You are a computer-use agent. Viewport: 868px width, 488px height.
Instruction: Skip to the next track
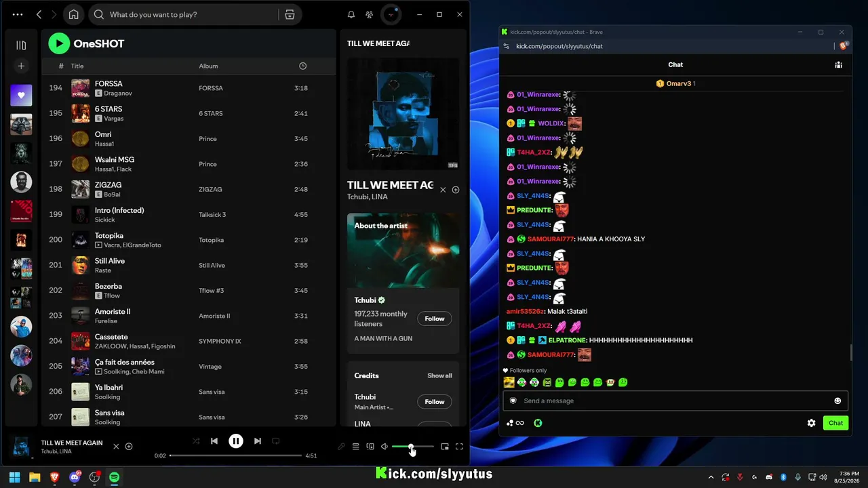[258, 441]
